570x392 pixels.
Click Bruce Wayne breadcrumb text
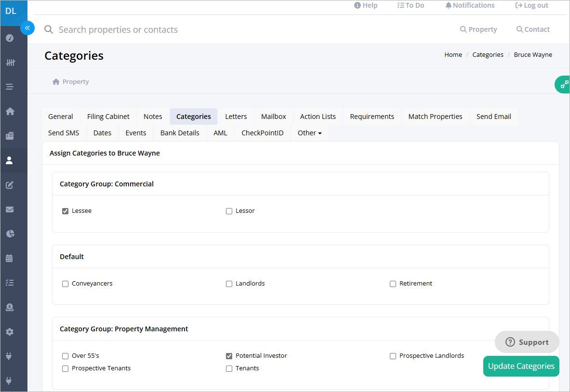point(533,54)
